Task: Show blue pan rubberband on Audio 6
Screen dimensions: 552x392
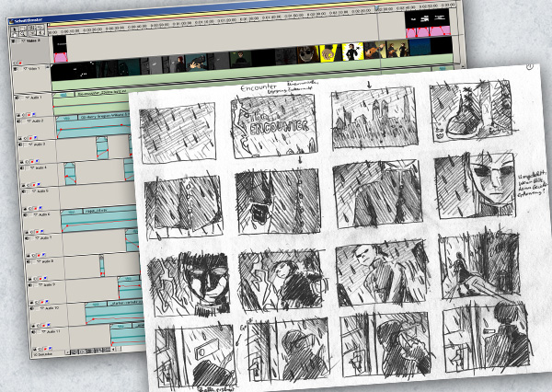Action: pyautogui.click(x=42, y=231)
